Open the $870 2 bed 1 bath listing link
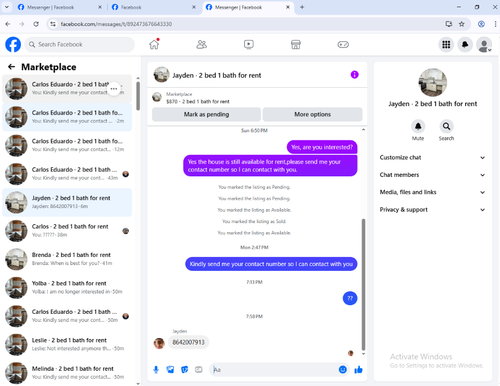500x386 pixels. coord(198,101)
